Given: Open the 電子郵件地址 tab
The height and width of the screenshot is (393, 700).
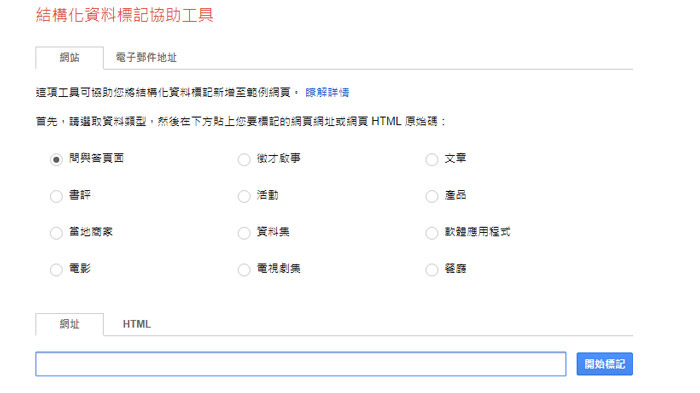Looking at the screenshot, I should pyautogui.click(x=146, y=58).
